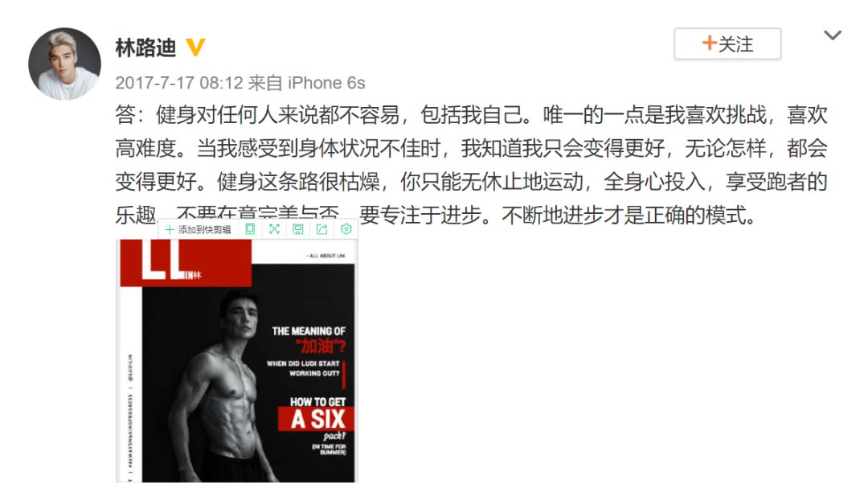The image size is (868, 489).
Task: Click the share arrow icon in image toolbar
Action: point(321,229)
